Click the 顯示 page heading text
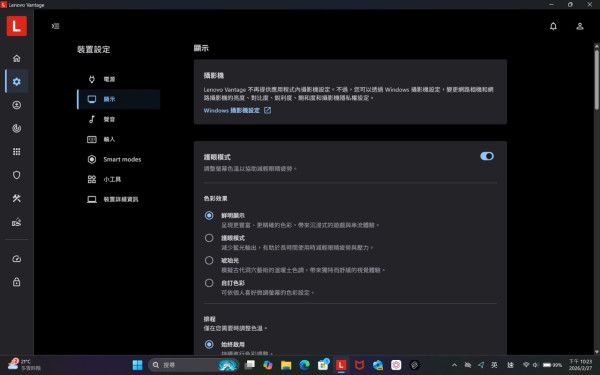Viewport: 600px width, 375px height. 201,48
